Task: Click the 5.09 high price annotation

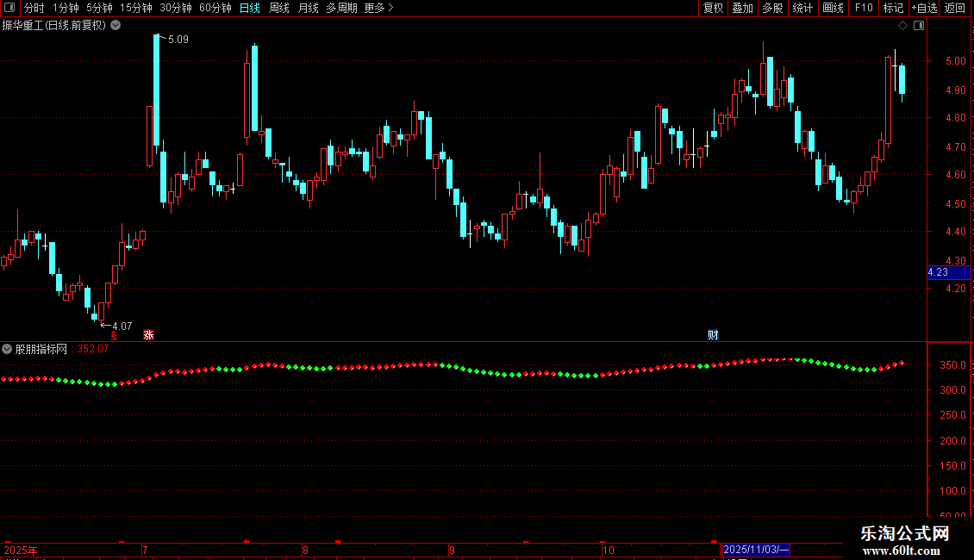Action: pos(178,40)
